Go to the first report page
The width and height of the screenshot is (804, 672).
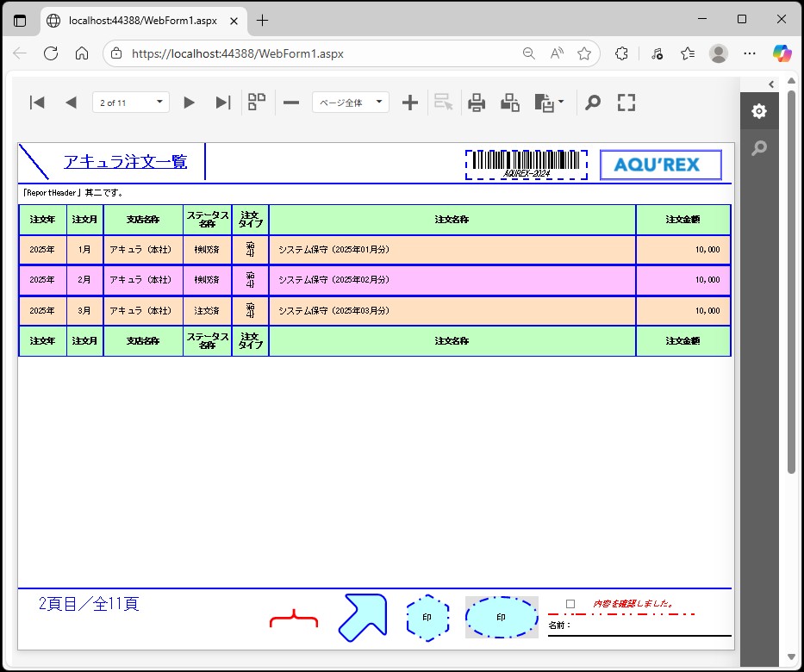click(x=37, y=103)
